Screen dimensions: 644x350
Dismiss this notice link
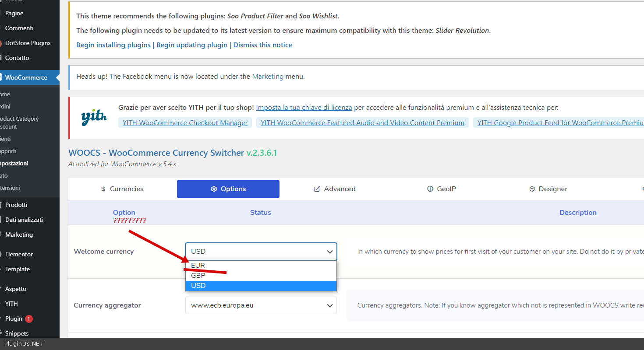point(262,45)
